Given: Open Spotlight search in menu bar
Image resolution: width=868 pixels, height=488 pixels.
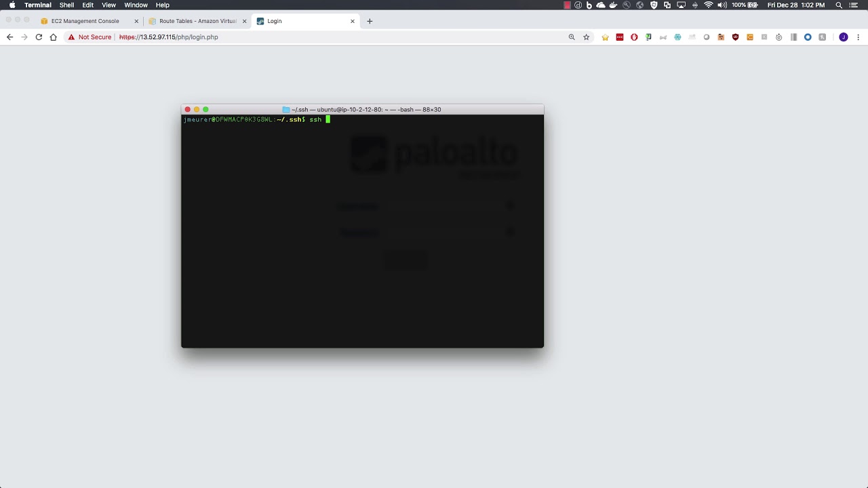Looking at the screenshot, I should tap(839, 5).
